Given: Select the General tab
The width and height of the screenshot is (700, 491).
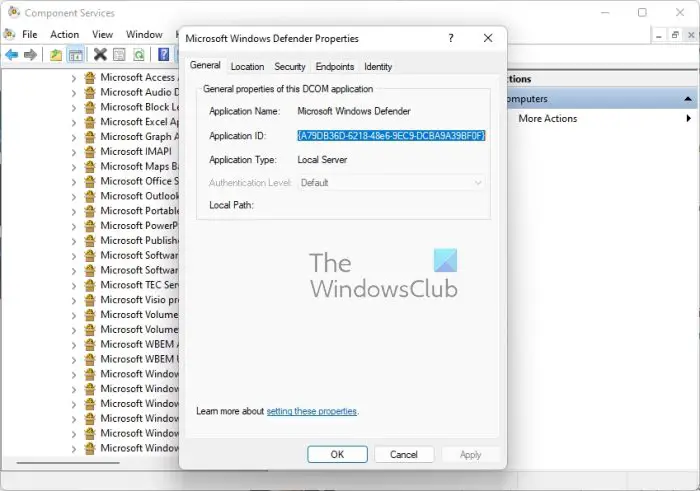Looking at the screenshot, I should click(205, 65).
